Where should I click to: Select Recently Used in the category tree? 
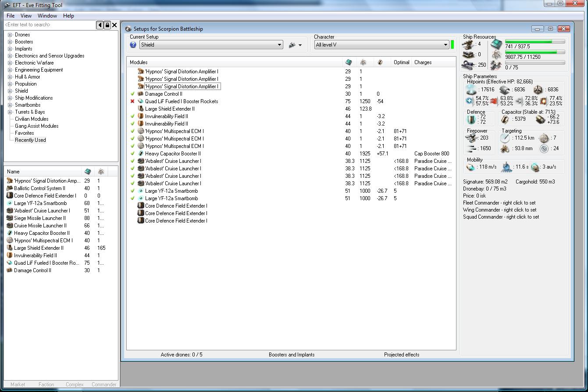click(x=30, y=140)
